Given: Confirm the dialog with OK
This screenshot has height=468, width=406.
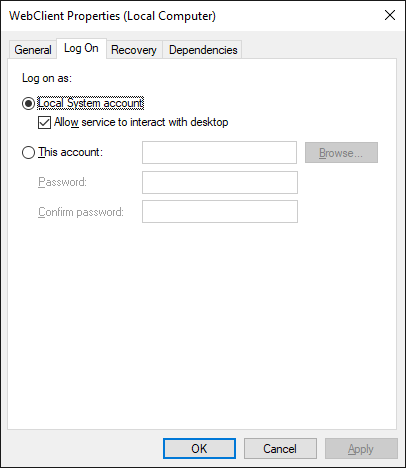Looking at the screenshot, I should (x=199, y=449).
